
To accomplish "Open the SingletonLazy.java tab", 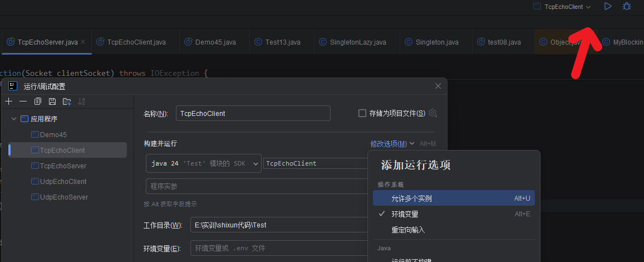I will pos(358,42).
